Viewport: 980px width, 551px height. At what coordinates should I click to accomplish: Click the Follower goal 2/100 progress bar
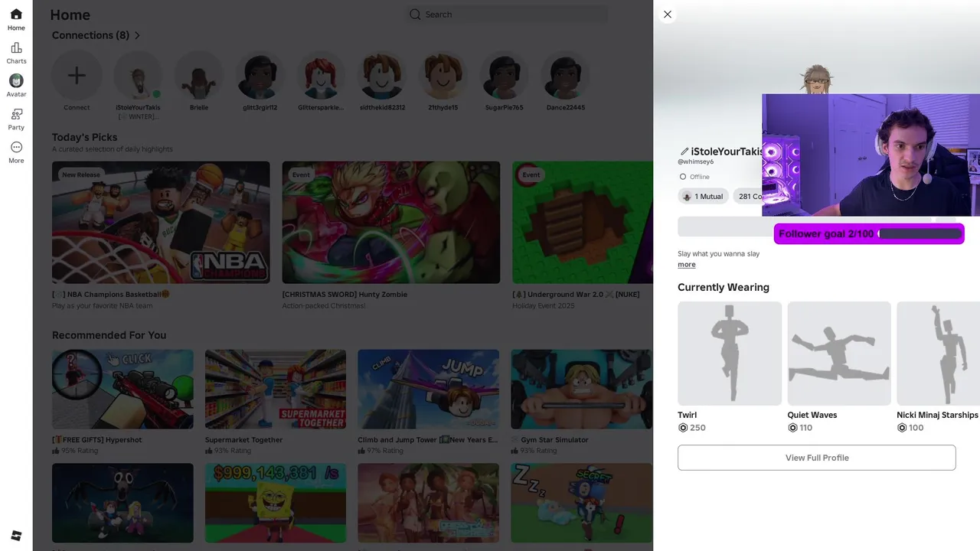tap(869, 234)
